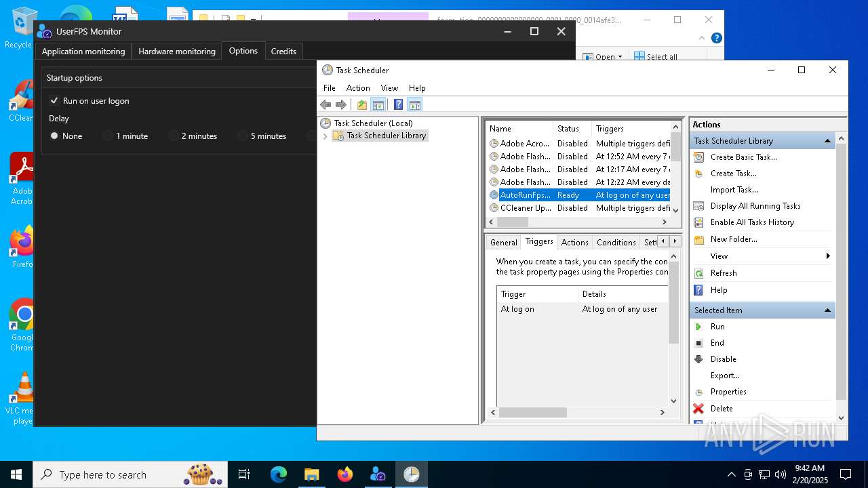The width and height of the screenshot is (868, 488).
Task: Open Microsoft Edge from the taskbar
Action: [279, 474]
